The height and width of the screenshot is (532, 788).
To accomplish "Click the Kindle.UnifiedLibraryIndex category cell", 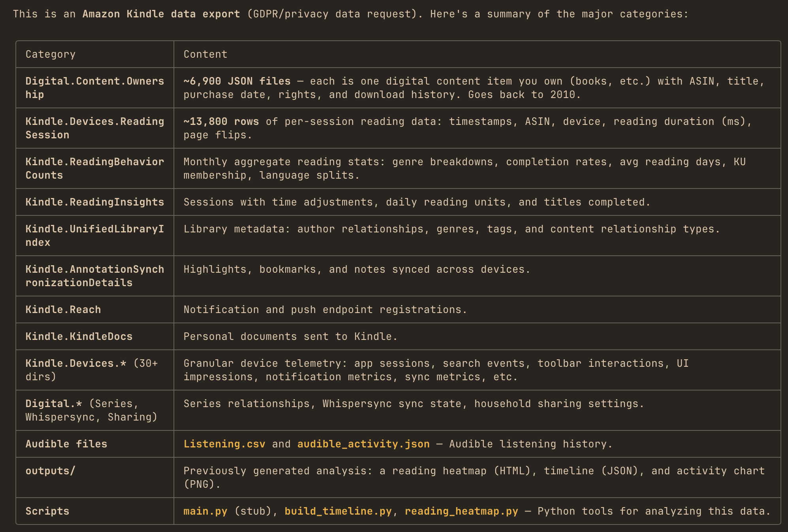I will coord(94,235).
